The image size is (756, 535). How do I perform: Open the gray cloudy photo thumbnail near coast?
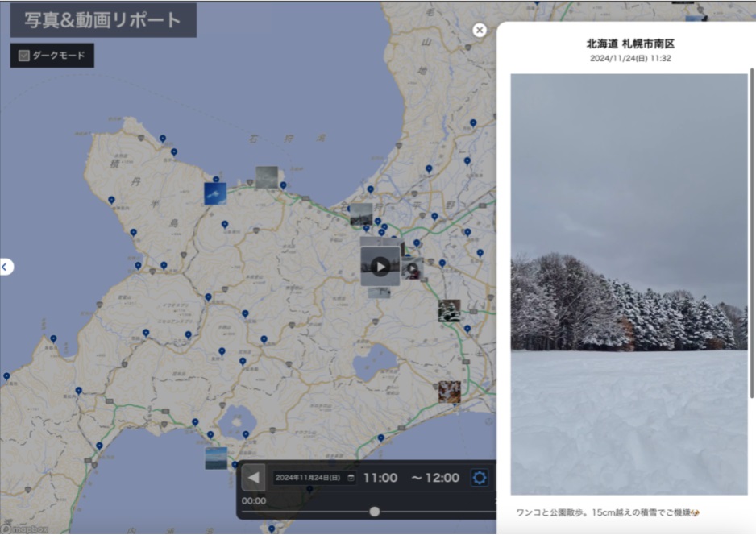(267, 176)
